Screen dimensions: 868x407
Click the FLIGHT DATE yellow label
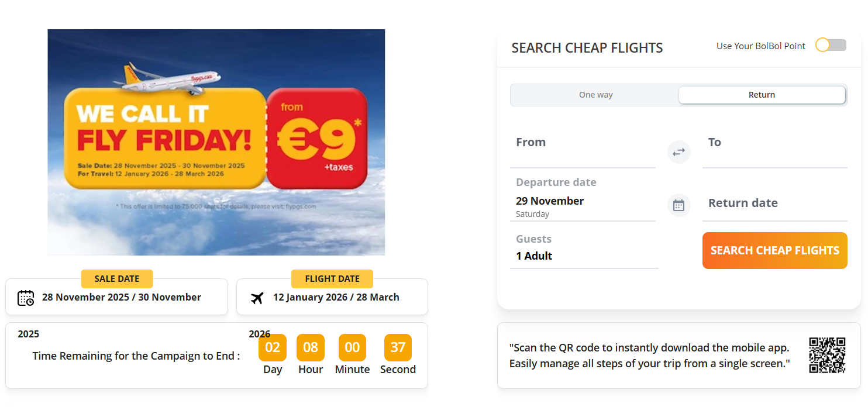point(332,279)
